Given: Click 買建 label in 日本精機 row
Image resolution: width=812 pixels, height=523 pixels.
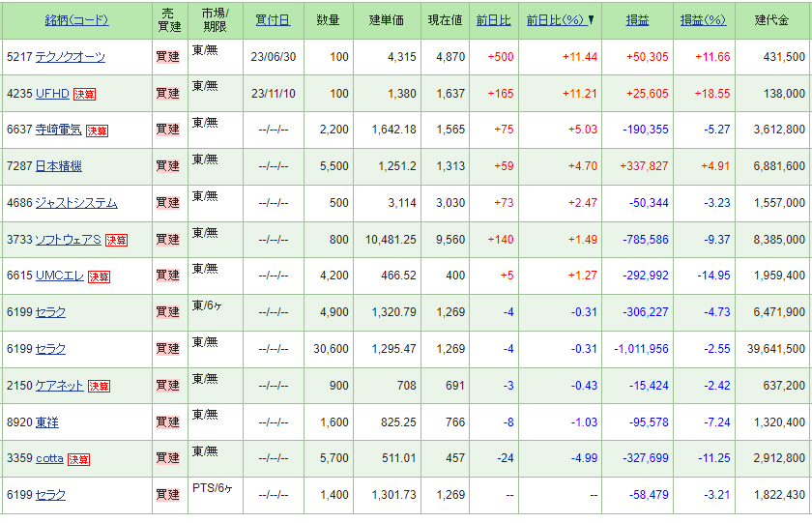Looking at the screenshot, I should click(x=168, y=166).
